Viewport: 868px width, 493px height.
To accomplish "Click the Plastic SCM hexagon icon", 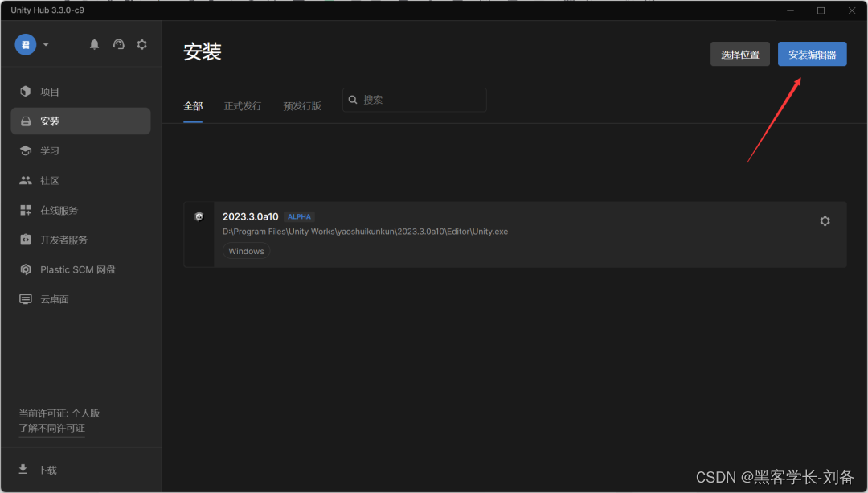I will (26, 269).
